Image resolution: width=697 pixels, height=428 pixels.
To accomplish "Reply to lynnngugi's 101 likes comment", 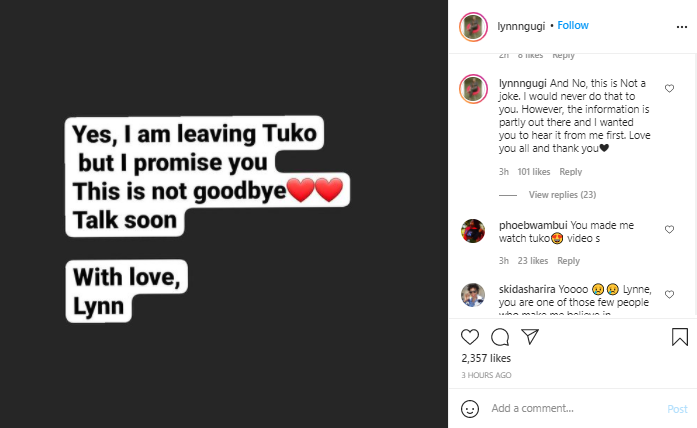I will pyautogui.click(x=570, y=172).
